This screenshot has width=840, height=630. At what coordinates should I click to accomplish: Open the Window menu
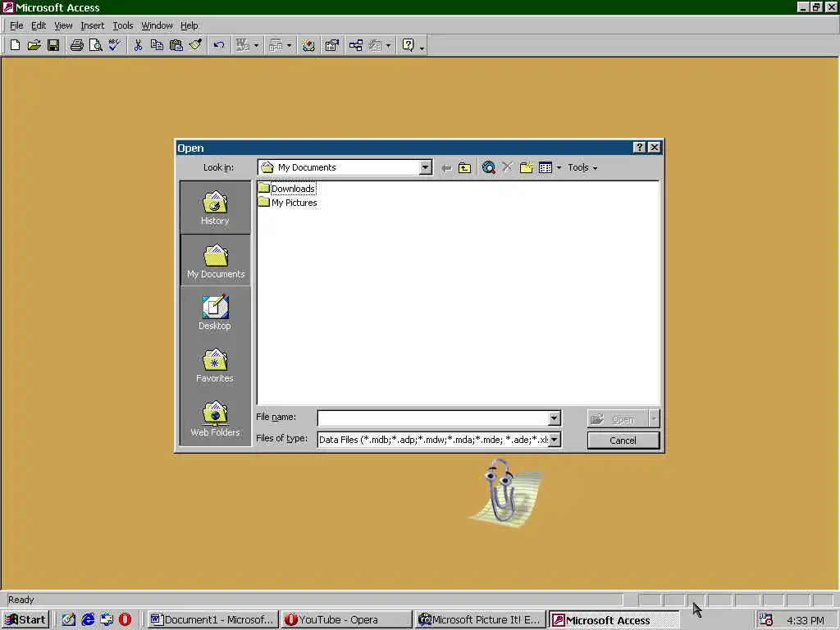157,25
